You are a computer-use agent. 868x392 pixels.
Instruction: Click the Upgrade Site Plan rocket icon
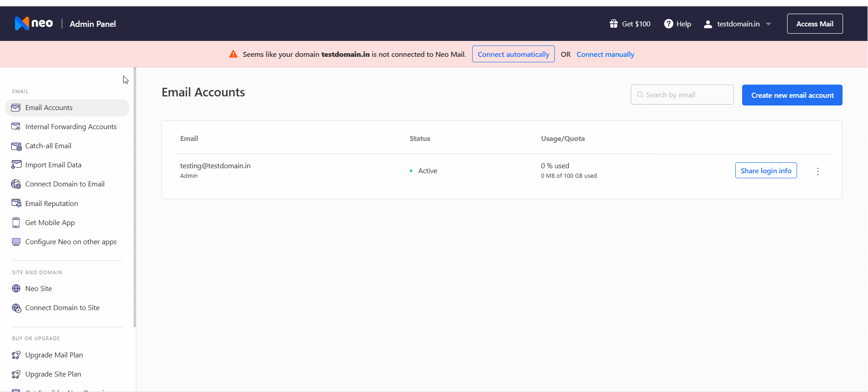click(16, 374)
